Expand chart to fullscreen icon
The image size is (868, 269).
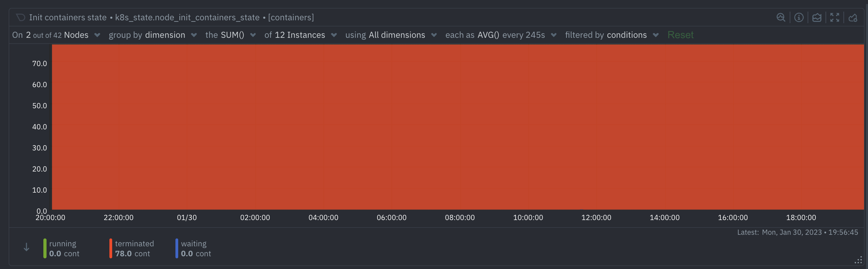click(835, 18)
